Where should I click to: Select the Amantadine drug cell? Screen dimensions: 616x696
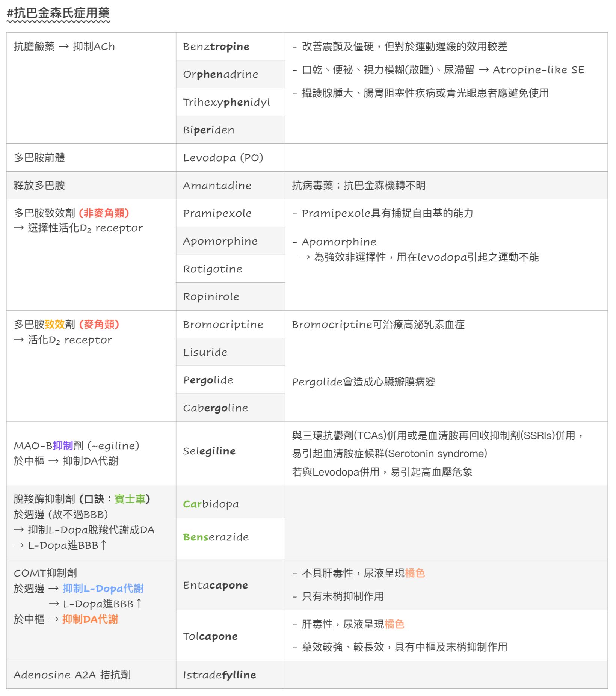tap(217, 186)
